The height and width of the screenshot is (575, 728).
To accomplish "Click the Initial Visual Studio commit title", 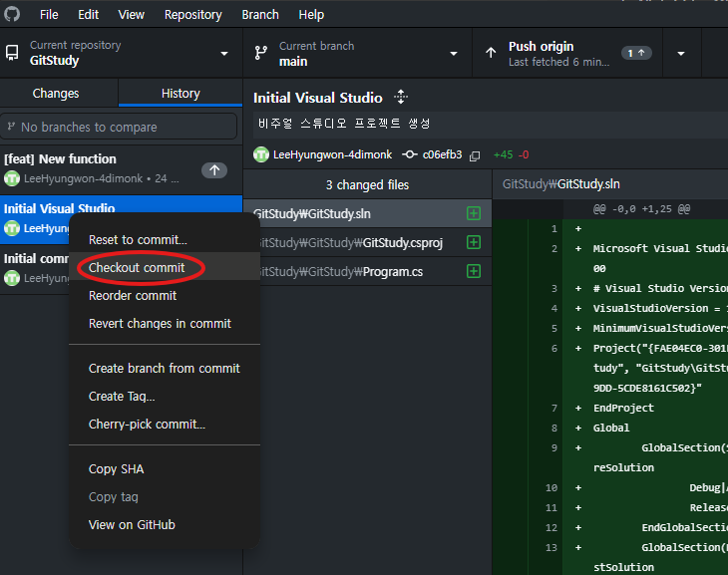I will tap(317, 98).
